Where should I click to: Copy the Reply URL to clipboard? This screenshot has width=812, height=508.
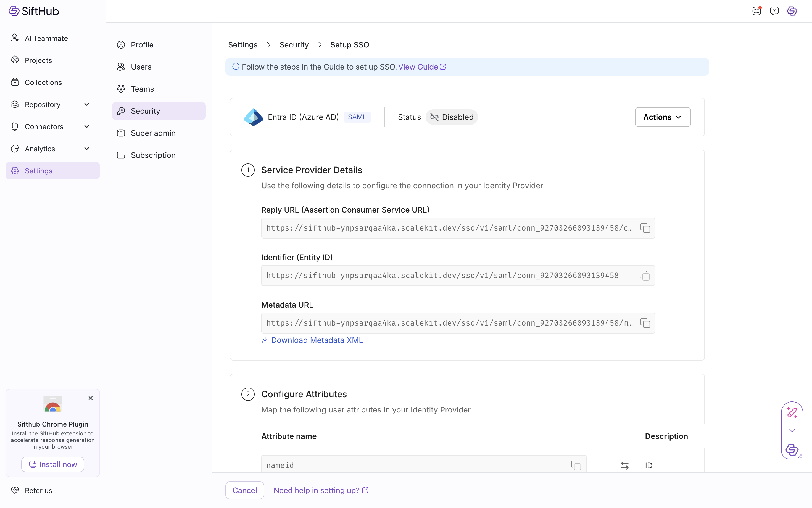pyautogui.click(x=645, y=228)
